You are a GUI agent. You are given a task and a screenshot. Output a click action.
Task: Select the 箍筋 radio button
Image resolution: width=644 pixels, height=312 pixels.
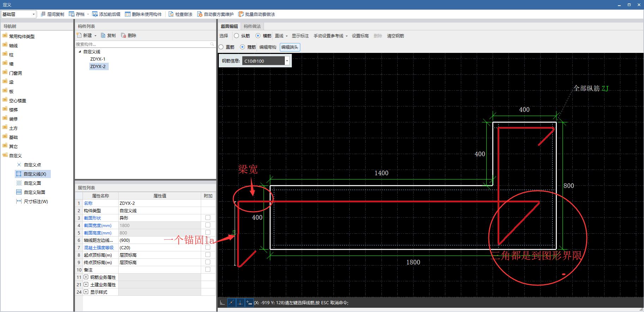click(242, 47)
